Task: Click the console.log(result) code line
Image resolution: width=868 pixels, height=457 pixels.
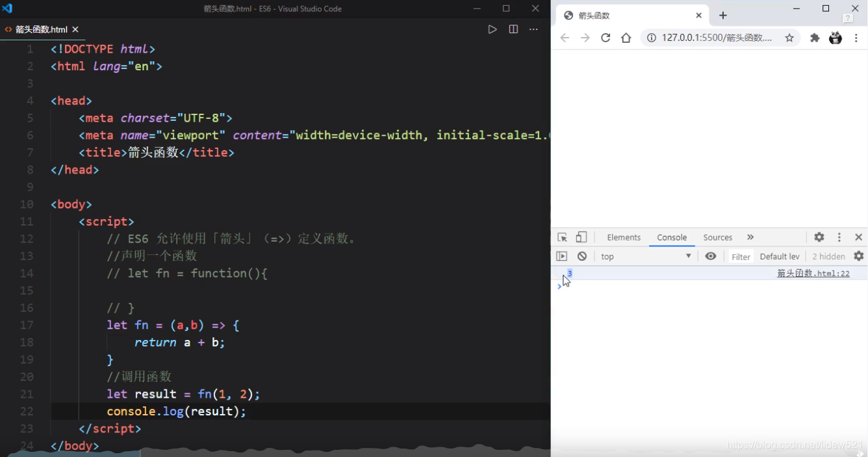Action: 177,411
